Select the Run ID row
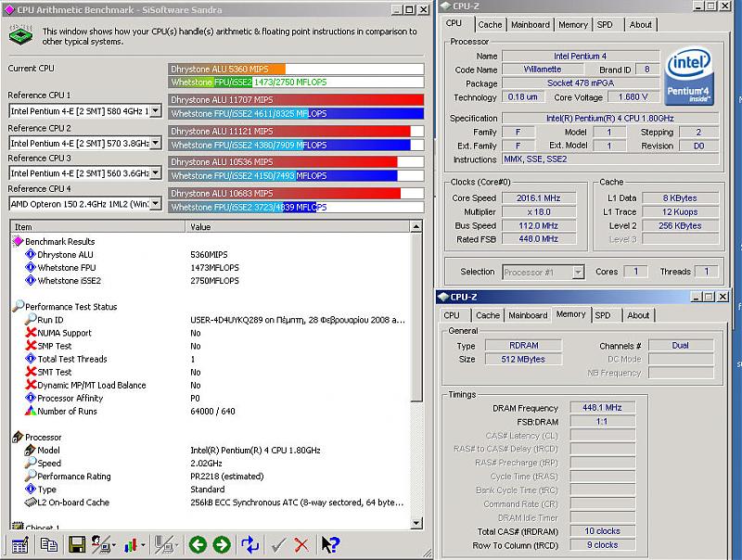The image size is (742, 560). coord(211,320)
